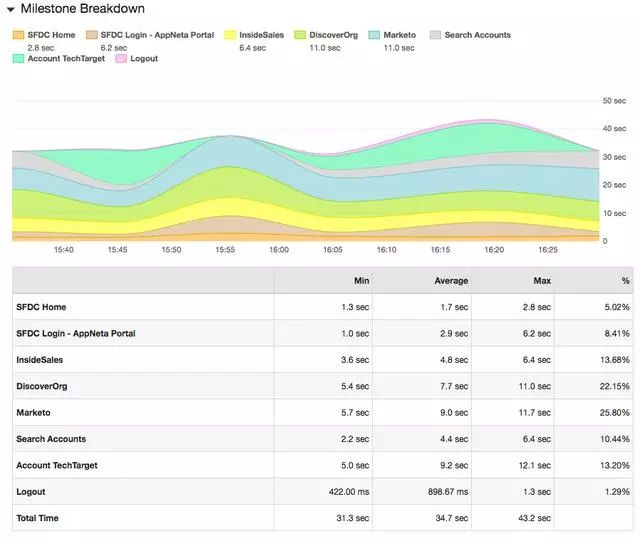Collapse the Milestone Breakdown section
Viewport: 640px width, 539px height.
click(x=11, y=9)
